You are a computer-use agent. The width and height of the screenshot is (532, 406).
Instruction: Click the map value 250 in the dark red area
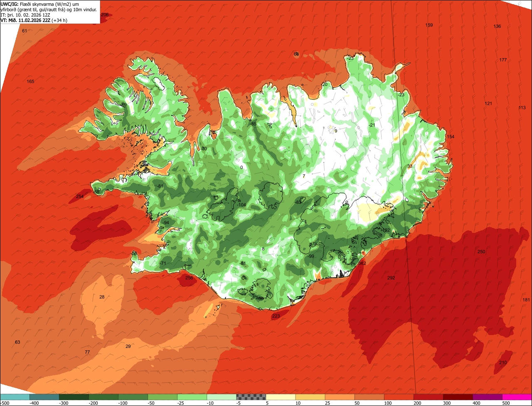click(481, 252)
